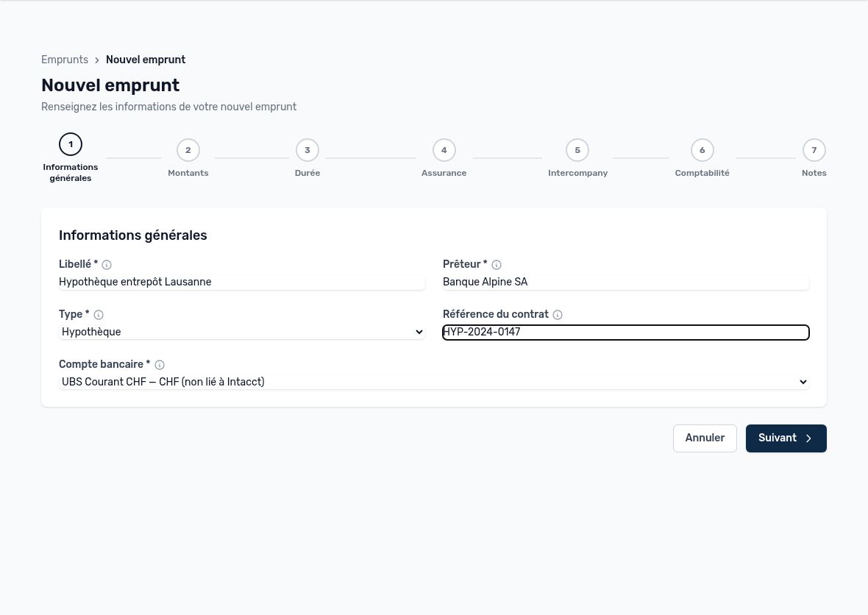Click the Prêteur field with Banque Alpine SA

coord(625,282)
